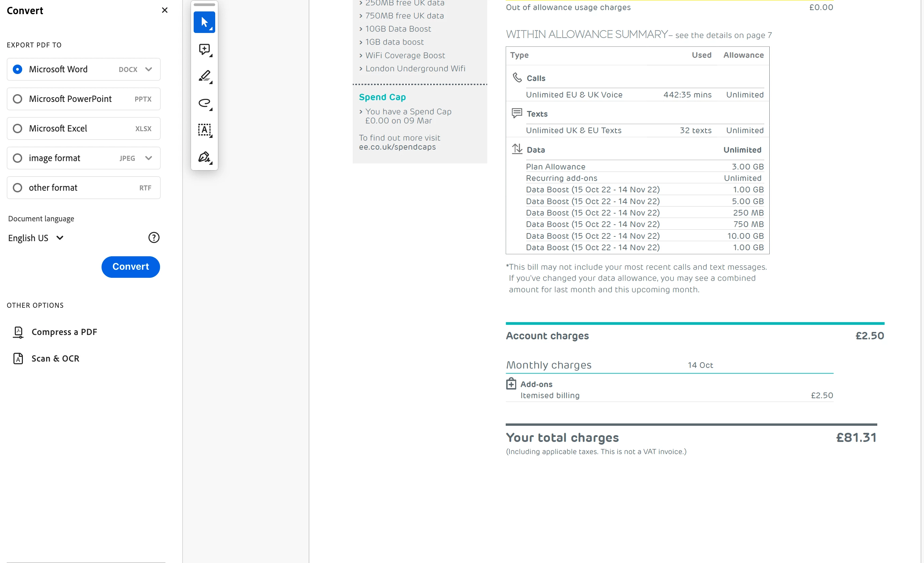This screenshot has height=563, width=924.
Task: Click the fountain pen sign tool
Action: [x=204, y=157]
